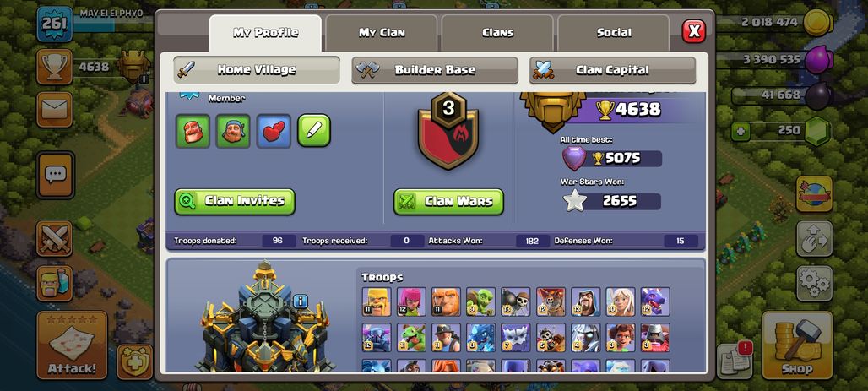Switch to the Social tab
Screen dimensions: 868x391
(613, 33)
